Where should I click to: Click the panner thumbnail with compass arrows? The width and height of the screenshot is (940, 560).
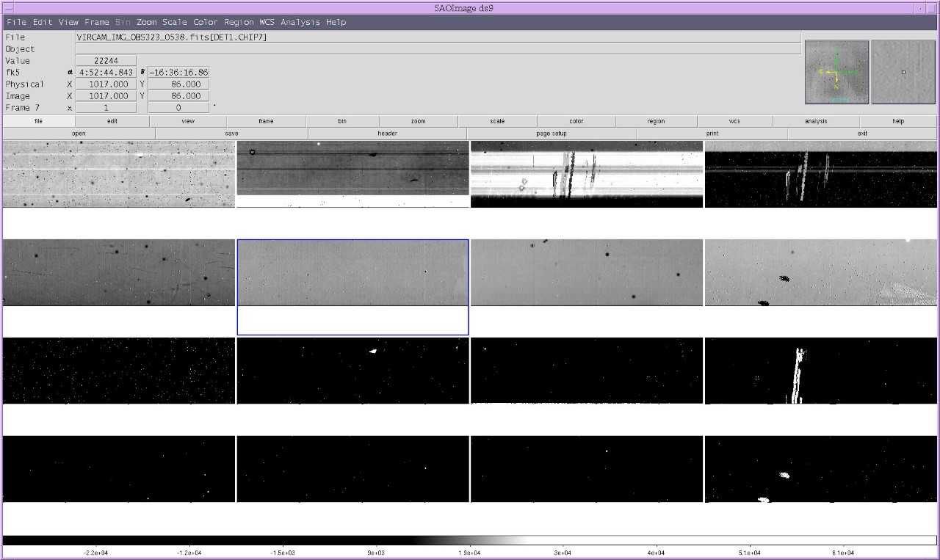pos(836,72)
